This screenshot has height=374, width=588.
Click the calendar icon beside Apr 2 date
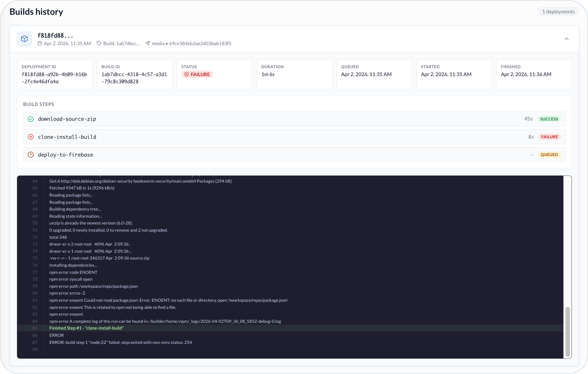click(x=40, y=43)
